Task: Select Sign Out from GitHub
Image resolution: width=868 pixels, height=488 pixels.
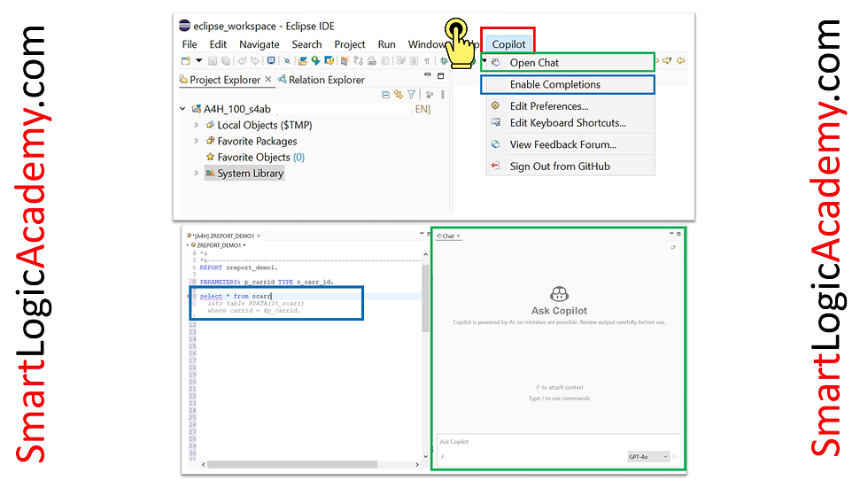Action: tap(570, 166)
